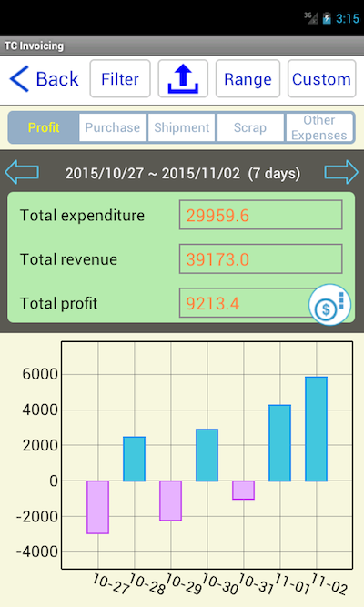
Task: Go to next date range arrow
Action: point(341,172)
